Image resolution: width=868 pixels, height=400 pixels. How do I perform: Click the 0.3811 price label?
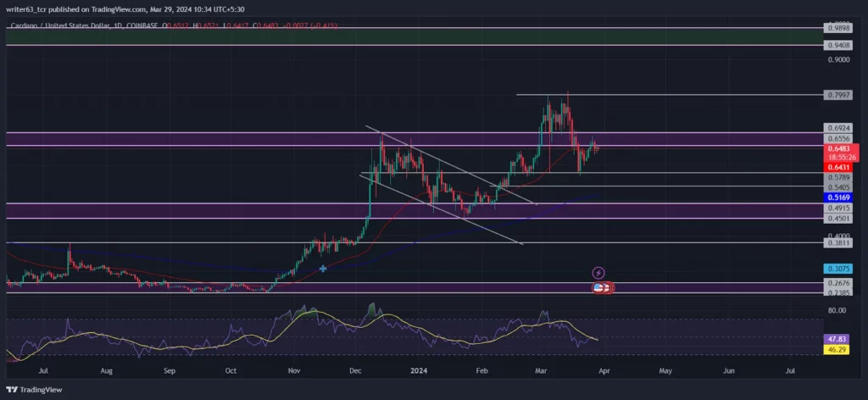[x=837, y=243]
